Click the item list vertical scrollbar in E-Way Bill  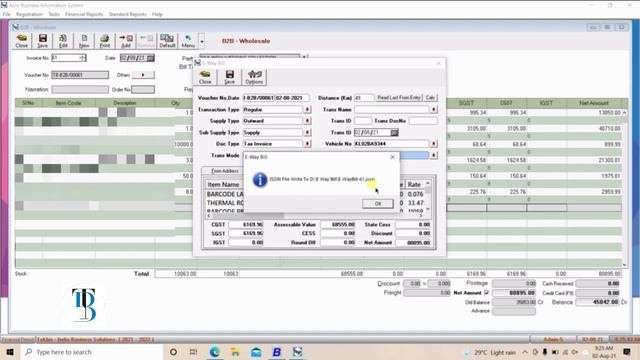tap(428, 196)
